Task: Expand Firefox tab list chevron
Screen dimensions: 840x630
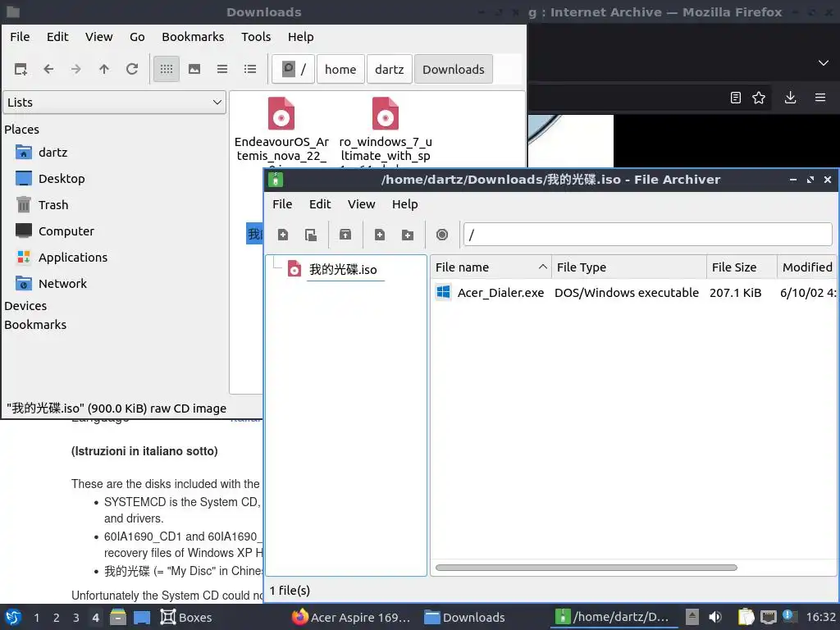Action: point(824,62)
